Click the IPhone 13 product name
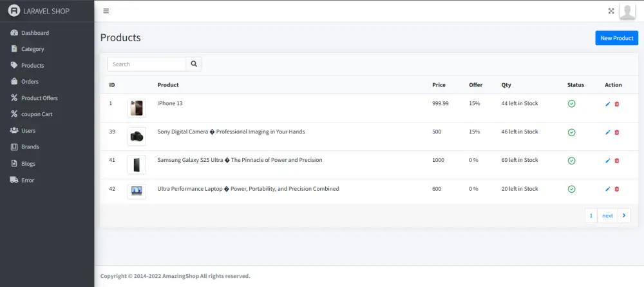 (x=170, y=103)
